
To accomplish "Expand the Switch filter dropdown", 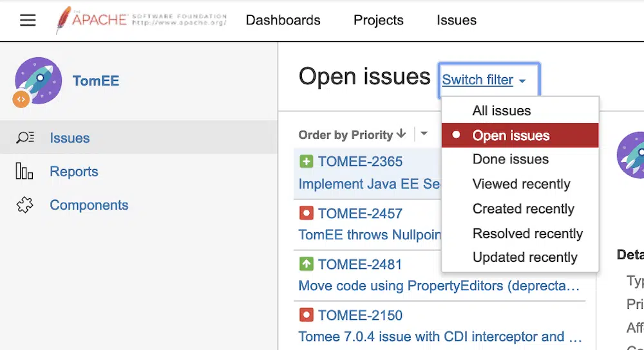I will click(x=484, y=80).
